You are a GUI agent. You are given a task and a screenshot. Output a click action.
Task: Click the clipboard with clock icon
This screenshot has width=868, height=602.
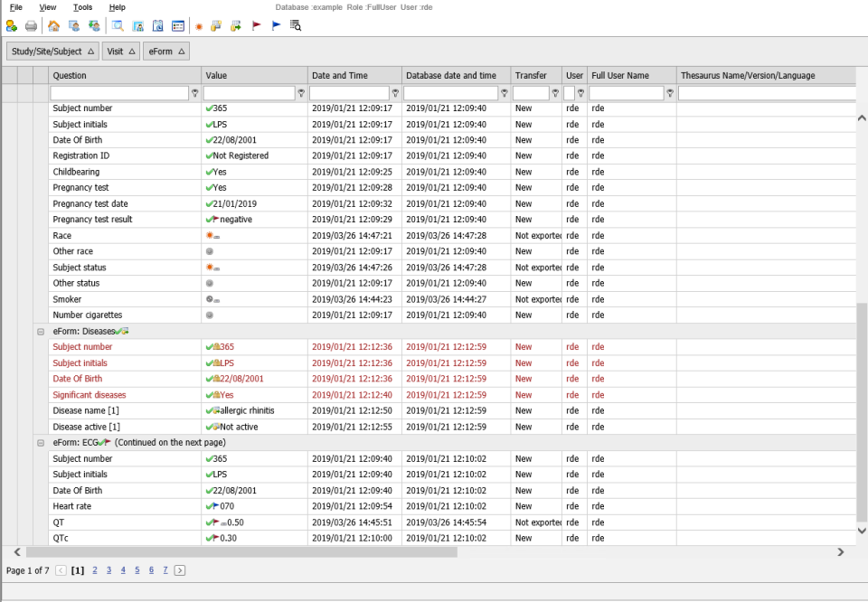(157, 25)
